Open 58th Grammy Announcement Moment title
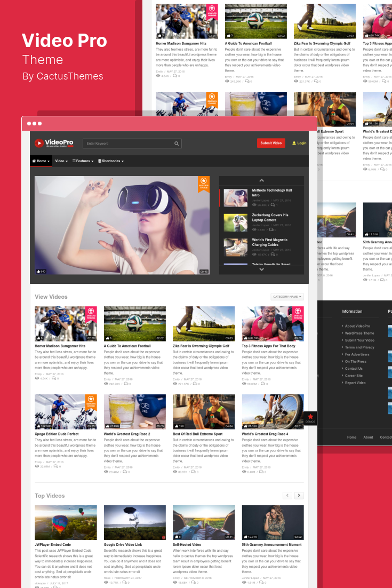Image resolution: width=392 pixels, height=588 pixels. coord(271,544)
